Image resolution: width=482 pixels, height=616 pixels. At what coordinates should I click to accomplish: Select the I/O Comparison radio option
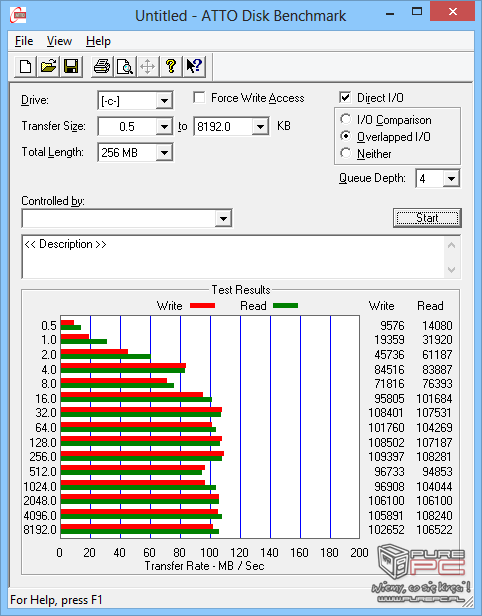346,119
